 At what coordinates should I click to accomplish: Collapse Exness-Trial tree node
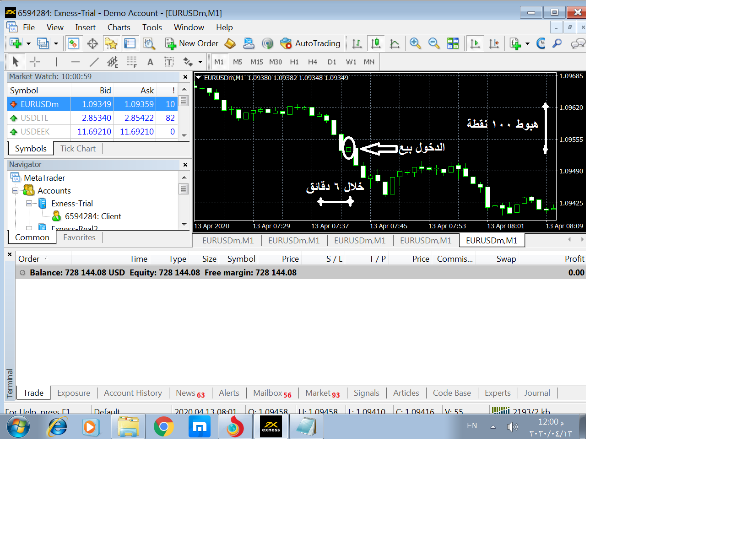29,204
